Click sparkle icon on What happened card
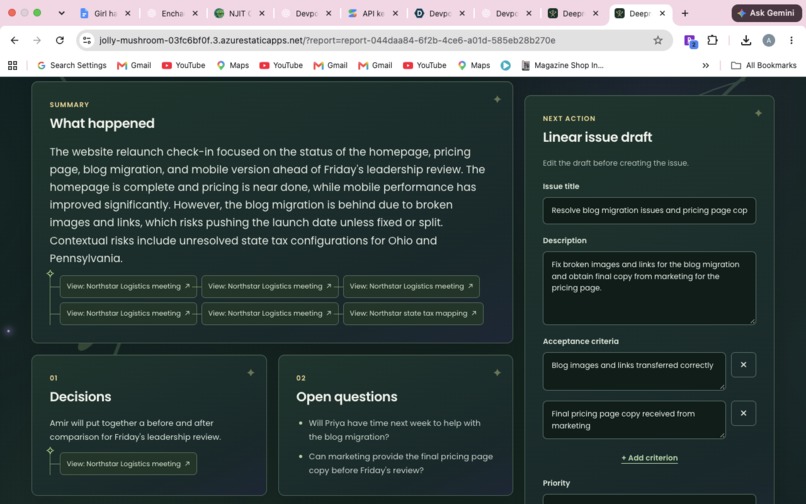 pos(497,99)
